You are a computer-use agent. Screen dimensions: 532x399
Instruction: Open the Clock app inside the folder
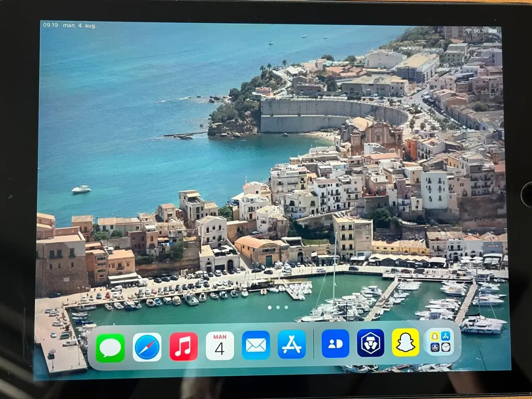pos(446,347)
